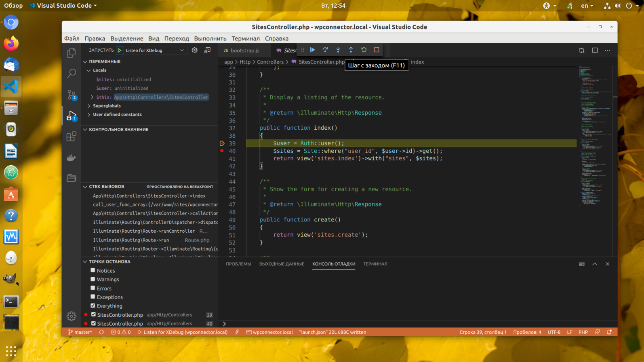
Task: Open the Search view in activity bar
Action: (72, 74)
